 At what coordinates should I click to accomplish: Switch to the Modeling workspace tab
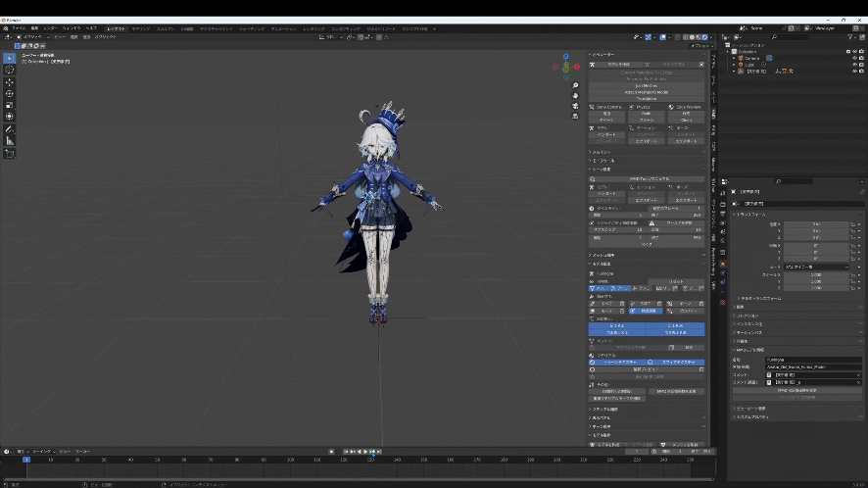point(141,28)
